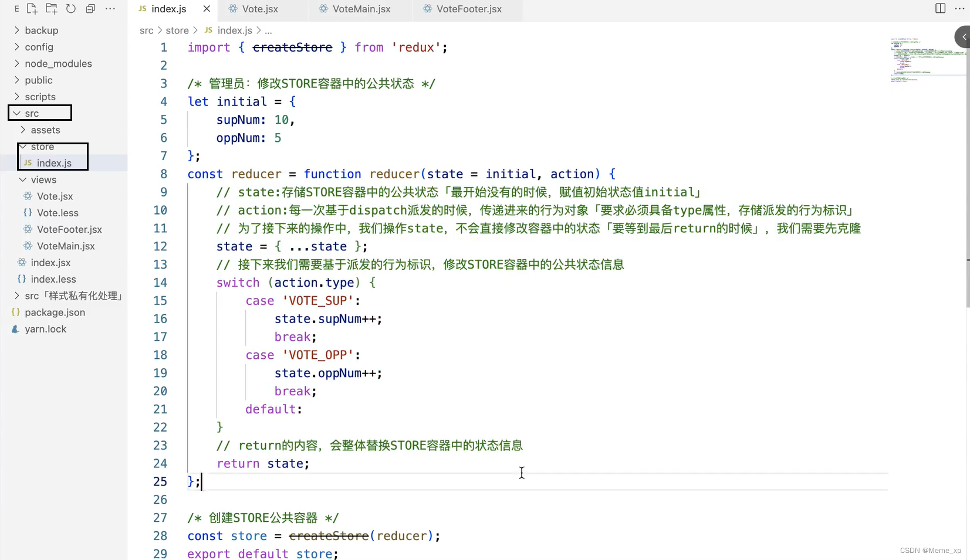Close the index.js editor tab
This screenshot has width=970, height=560.
[207, 9]
